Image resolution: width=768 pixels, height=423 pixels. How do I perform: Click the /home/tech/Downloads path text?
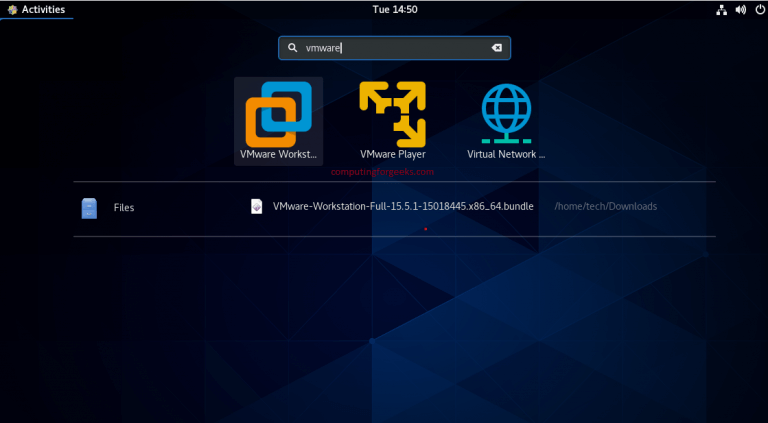[605, 207]
